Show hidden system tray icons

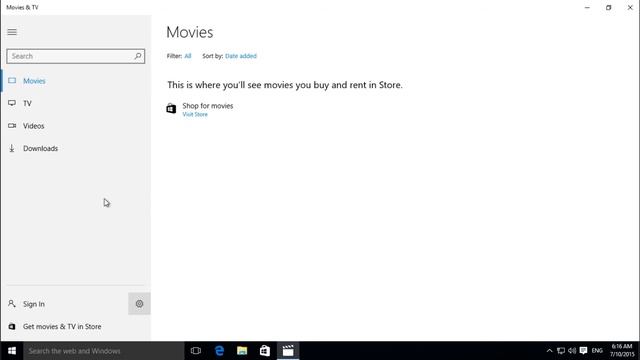(549, 351)
